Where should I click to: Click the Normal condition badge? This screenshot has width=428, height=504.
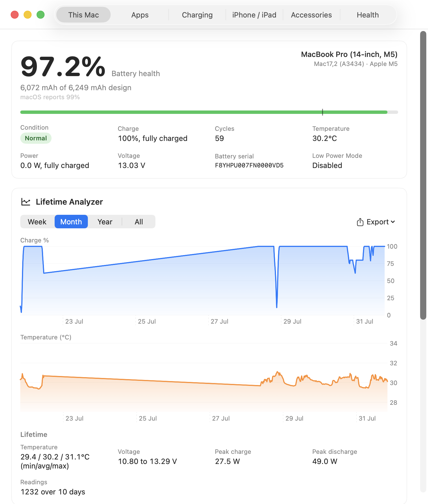pyautogui.click(x=36, y=138)
